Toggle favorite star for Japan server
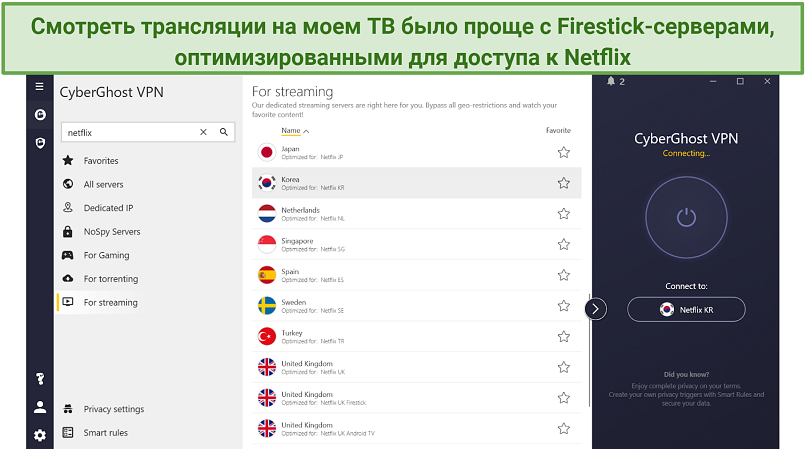The height and width of the screenshot is (449, 806). tap(564, 152)
